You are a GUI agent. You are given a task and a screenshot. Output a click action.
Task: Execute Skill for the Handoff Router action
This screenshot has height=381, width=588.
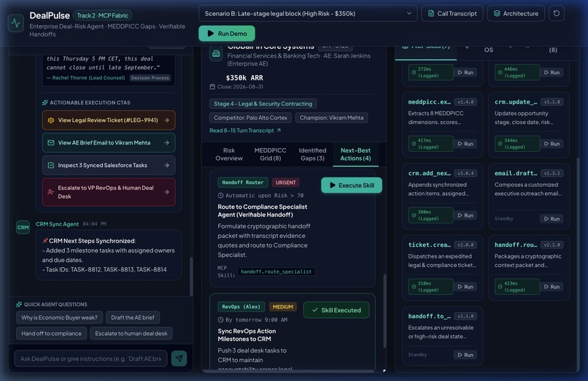point(352,185)
